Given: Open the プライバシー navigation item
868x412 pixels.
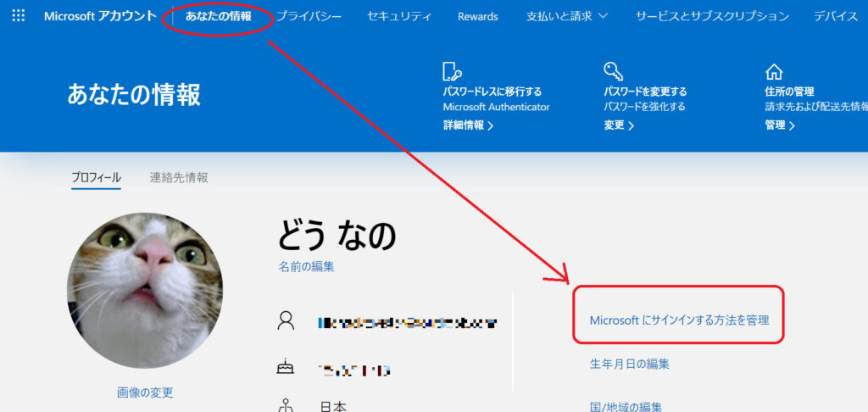Looking at the screenshot, I should (309, 17).
